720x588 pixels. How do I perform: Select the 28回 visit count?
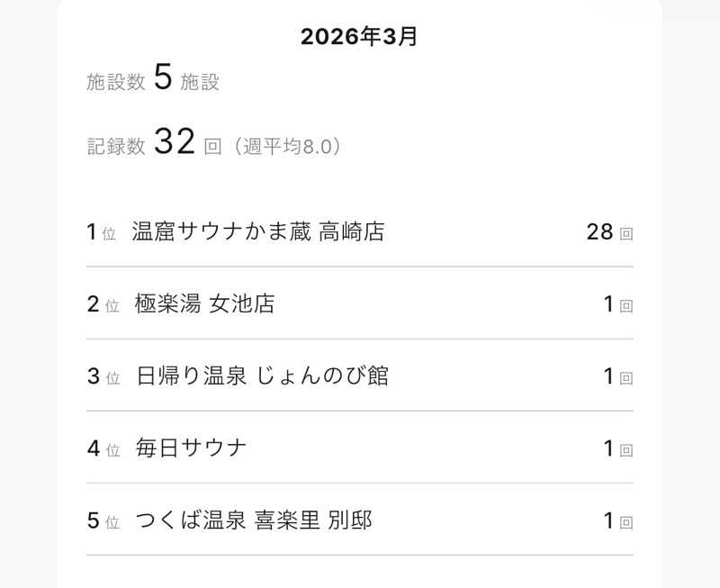610,232
